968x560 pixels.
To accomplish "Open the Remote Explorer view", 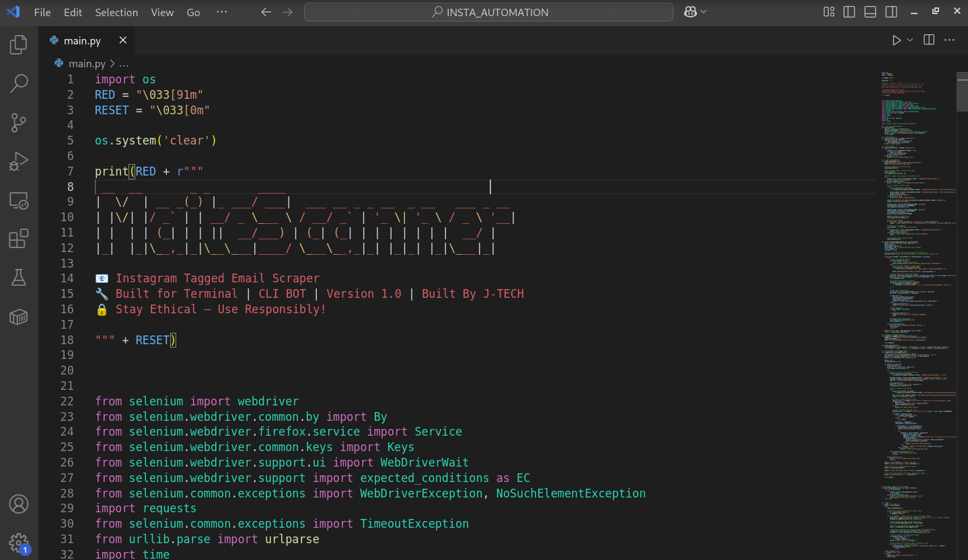I will tap(19, 200).
